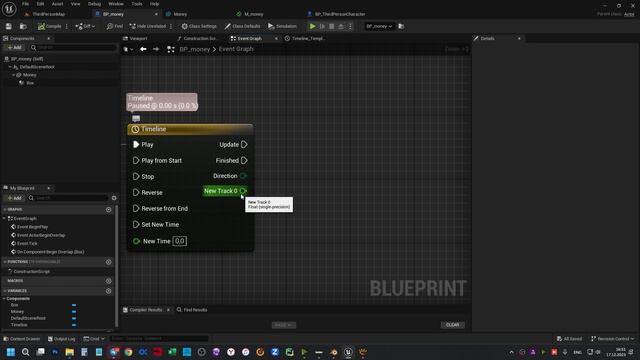This screenshot has height=360, width=640.
Task: Collapse the Components variables category arrow
Action: (x=4, y=299)
